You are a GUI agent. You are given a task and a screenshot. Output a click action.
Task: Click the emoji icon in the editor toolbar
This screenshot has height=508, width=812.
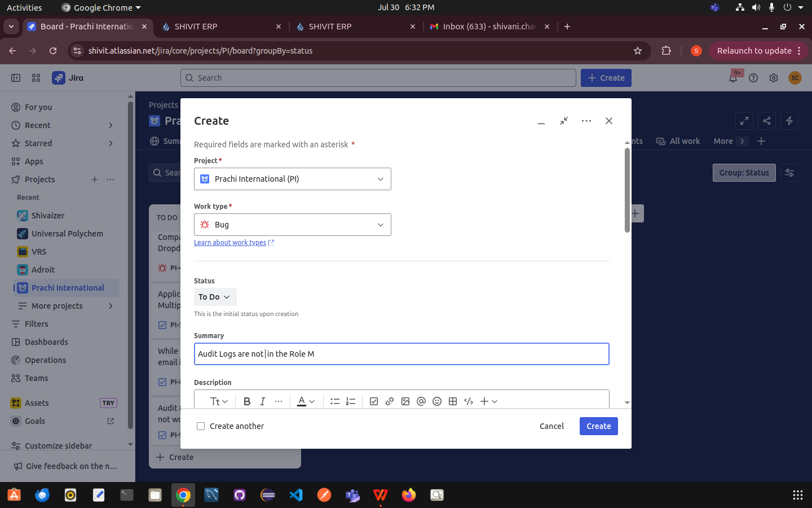437,401
